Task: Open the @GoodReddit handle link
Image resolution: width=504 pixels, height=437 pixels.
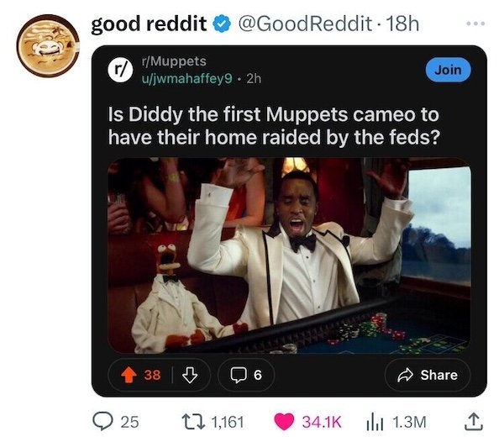Action: coord(305,24)
